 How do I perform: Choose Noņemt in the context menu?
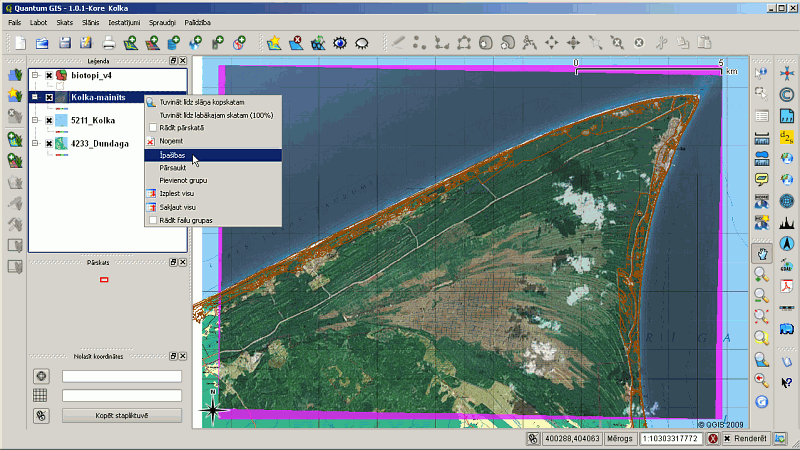tap(213, 141)
